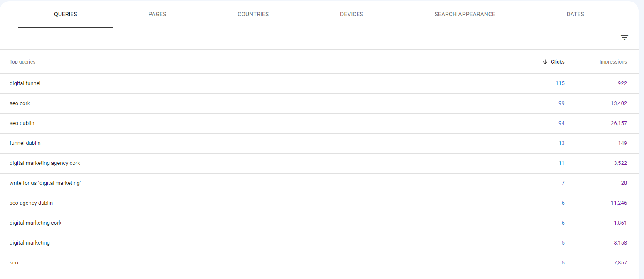Click the 7 clicks value

pos(563,183)
